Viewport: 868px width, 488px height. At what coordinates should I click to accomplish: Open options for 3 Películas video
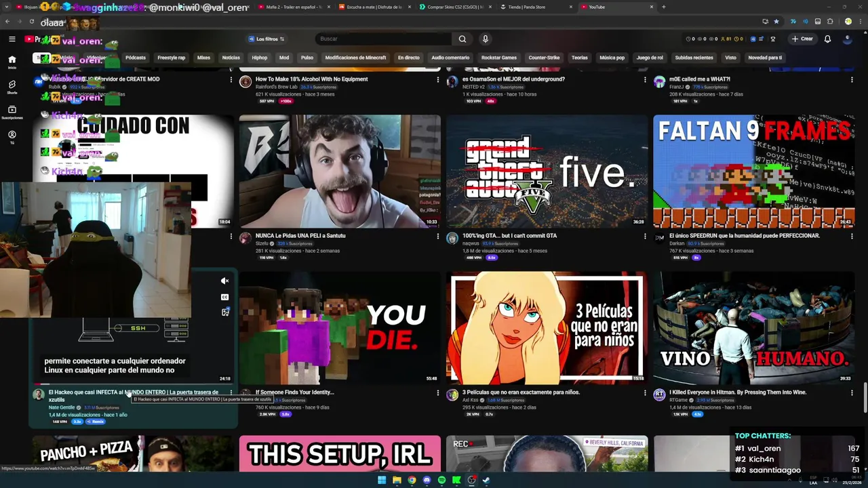645,393
